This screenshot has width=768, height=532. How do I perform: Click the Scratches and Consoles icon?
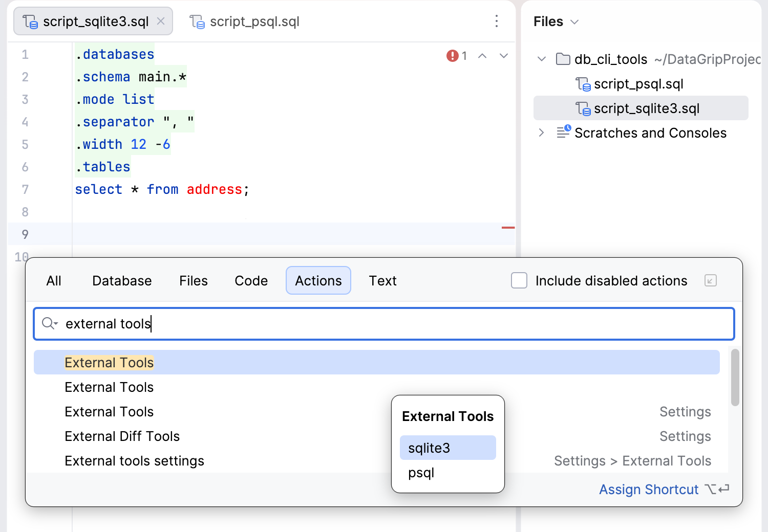(x=564, y=132)
